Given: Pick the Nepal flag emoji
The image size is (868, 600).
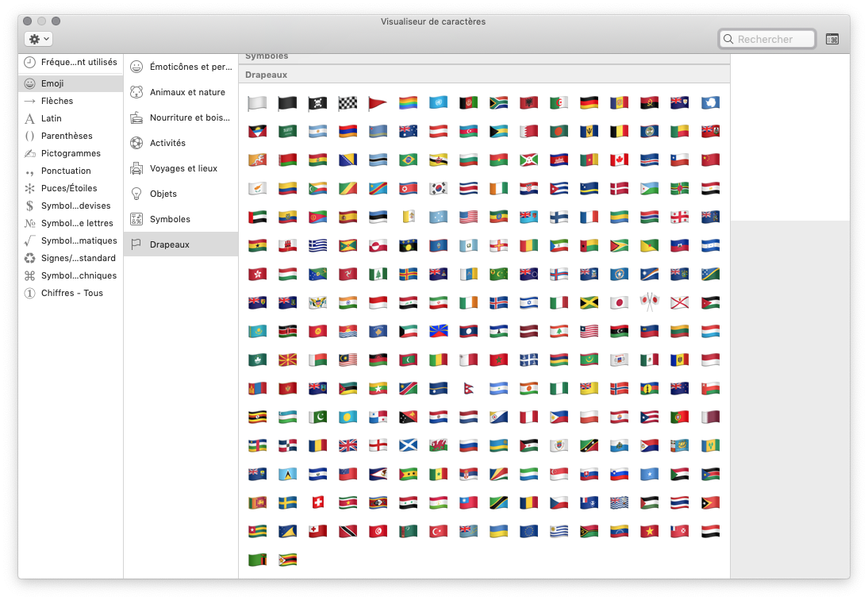Looking at the screenshot, I should (468, 389).
